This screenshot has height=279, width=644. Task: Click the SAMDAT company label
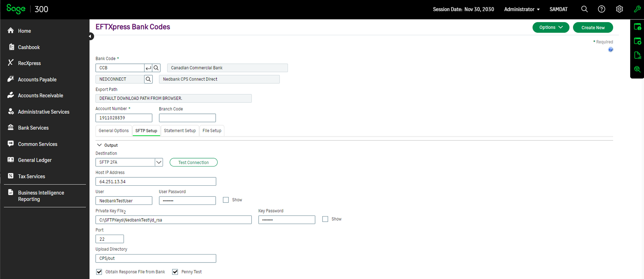coord(558,9)
